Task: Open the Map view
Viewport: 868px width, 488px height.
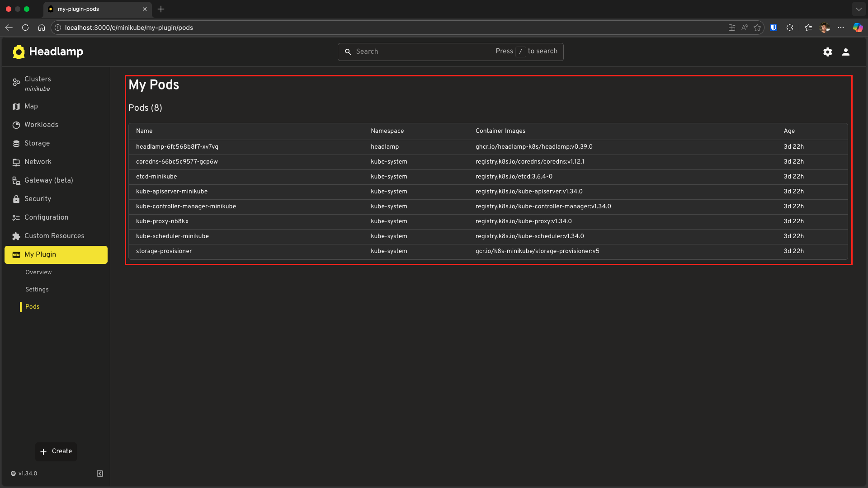Action: point(31,106)
